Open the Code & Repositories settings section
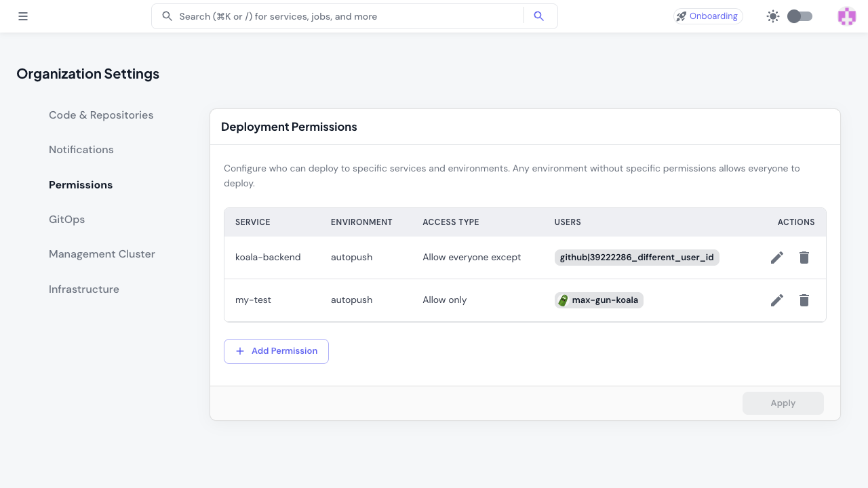Screen dimensions: 868x488 (100, 115)
